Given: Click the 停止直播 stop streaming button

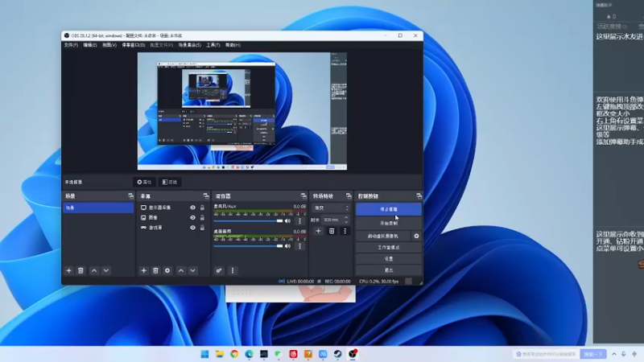Looking at the screenshot, I should [389, 209].
